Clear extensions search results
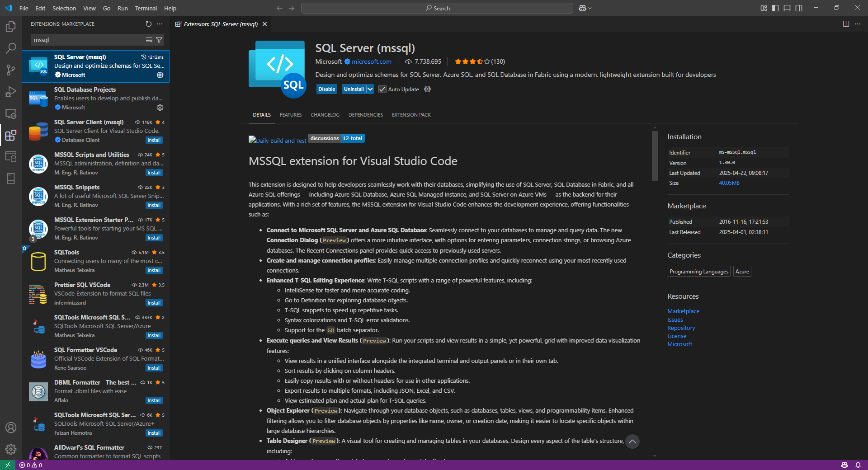Viewport: 868px width, 470px height. [x=149, y=40]
